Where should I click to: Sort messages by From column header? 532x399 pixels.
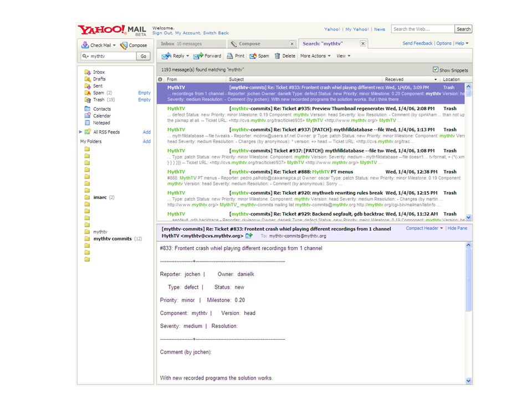point(195,79)
